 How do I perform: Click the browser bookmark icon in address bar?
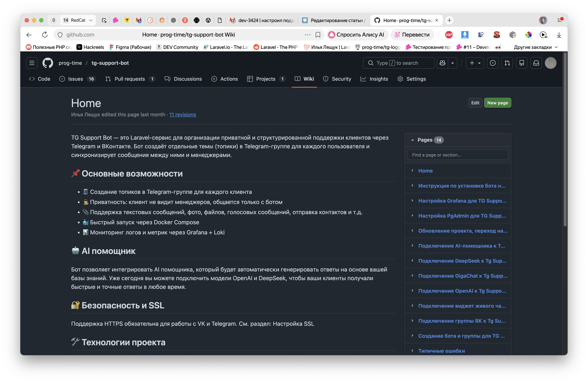[318, 35]
